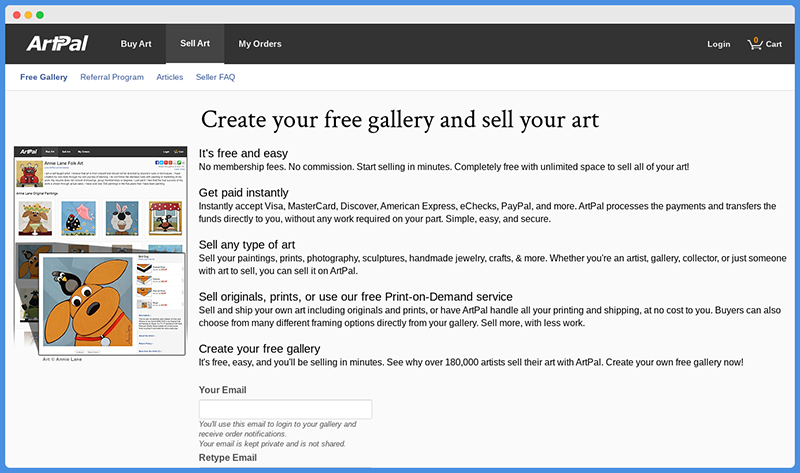This screenshot has height=473, width=800.
Task: Open the Seller FAQ link
Action: pyautogui.click(x=215, y=77)
